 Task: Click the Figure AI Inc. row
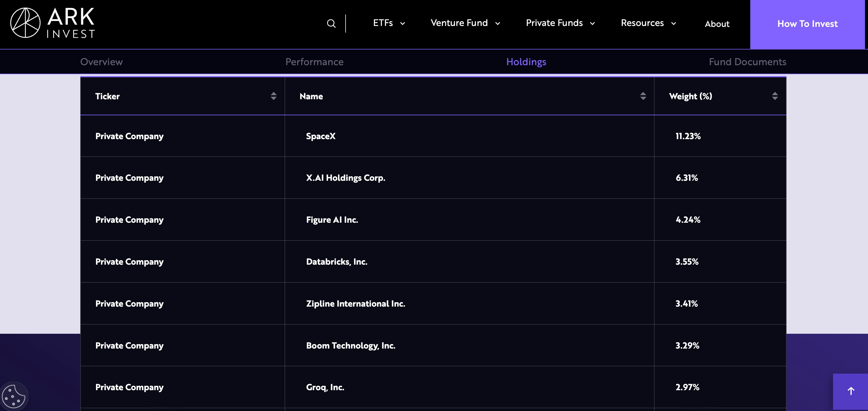point(332,220)
